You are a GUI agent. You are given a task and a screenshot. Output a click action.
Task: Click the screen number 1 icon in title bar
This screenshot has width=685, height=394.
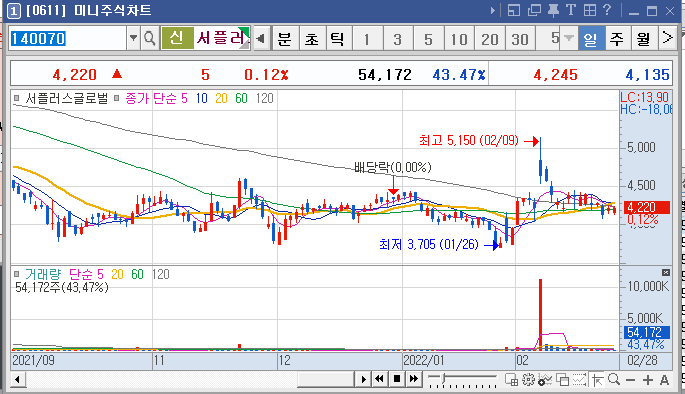pyautogui.click(x=14, y=11)
